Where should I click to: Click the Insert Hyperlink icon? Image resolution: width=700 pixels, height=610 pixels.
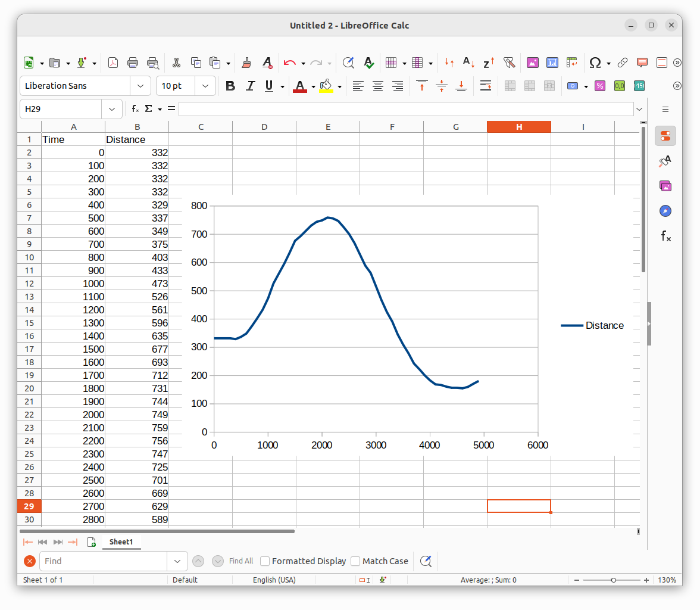(623, 63)
